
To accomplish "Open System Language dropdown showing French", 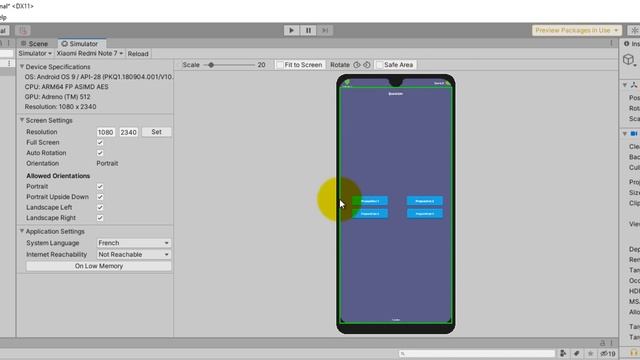I will [x=133, y=243].
